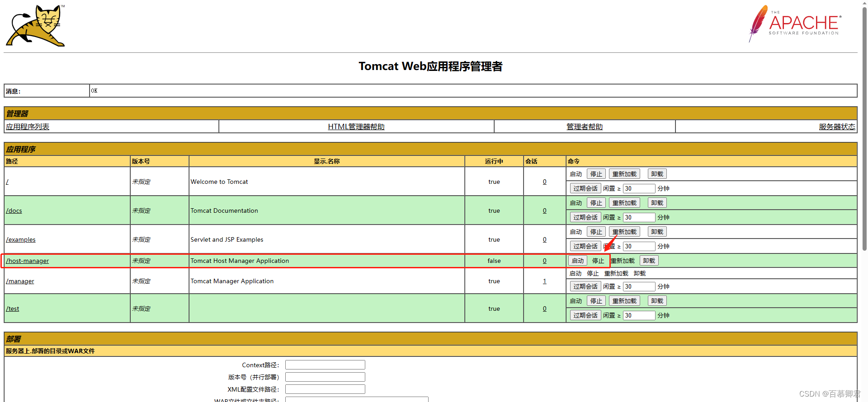Click the 'false' running status of /host-manager
868x402 pixels.
point(494,261)
